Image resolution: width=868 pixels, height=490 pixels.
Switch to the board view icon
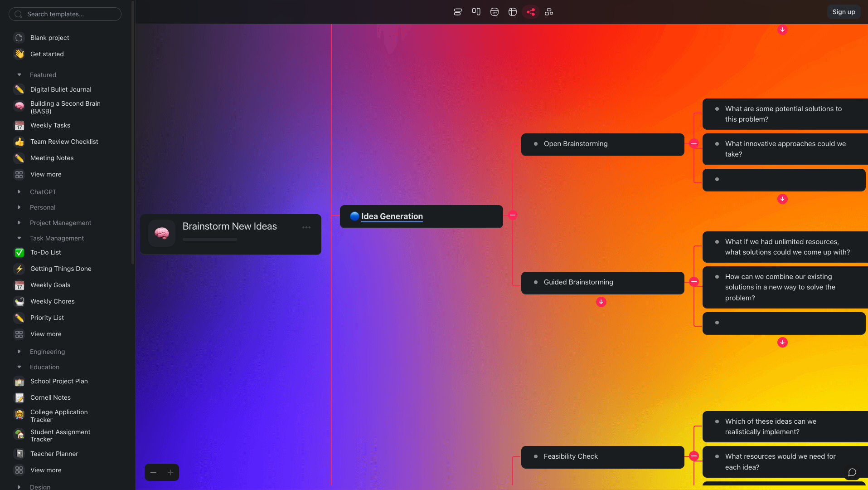476,12
